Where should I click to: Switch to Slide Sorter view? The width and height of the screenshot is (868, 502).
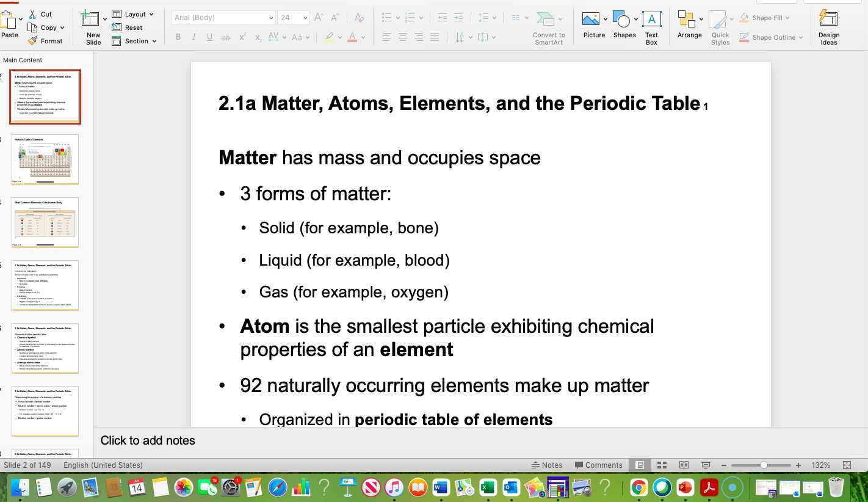tap(662, 465)
